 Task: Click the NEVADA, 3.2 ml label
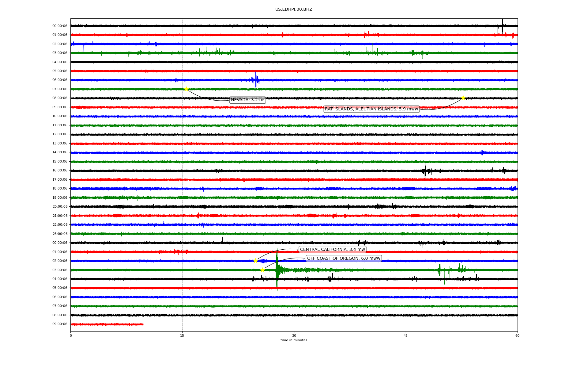tap(247, 100)
